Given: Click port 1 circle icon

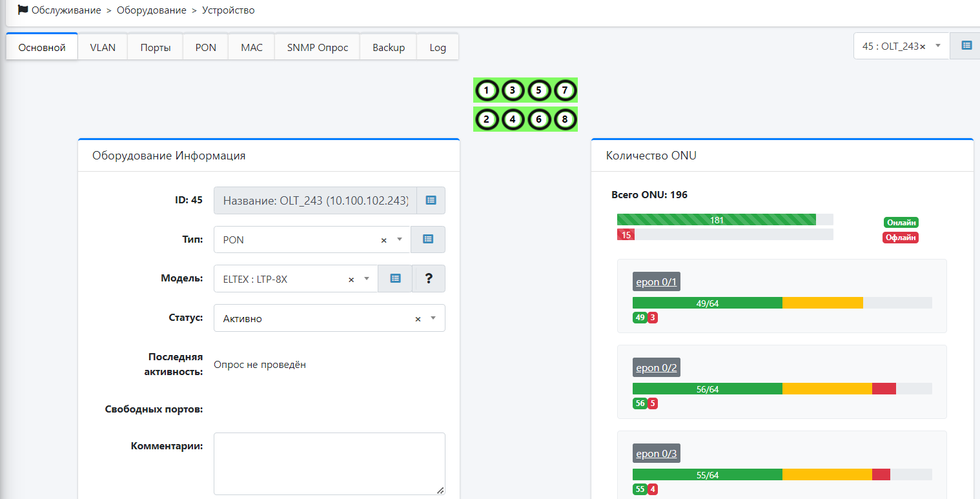Looking at the screenshot, I should [487, 91].
